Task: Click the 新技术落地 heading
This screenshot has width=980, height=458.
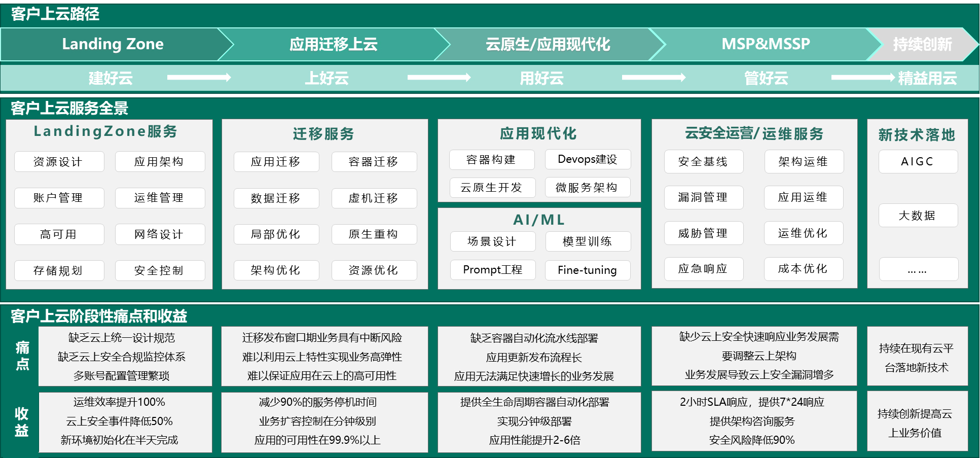Action: (x=917, y=135)
